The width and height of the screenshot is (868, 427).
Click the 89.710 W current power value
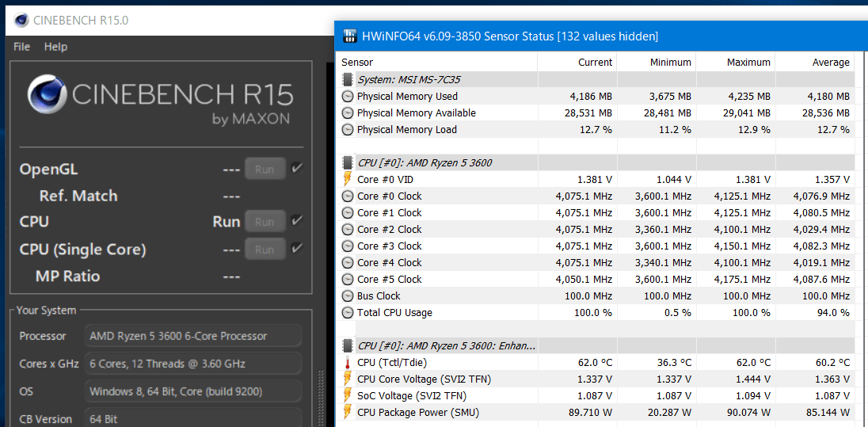590,412
